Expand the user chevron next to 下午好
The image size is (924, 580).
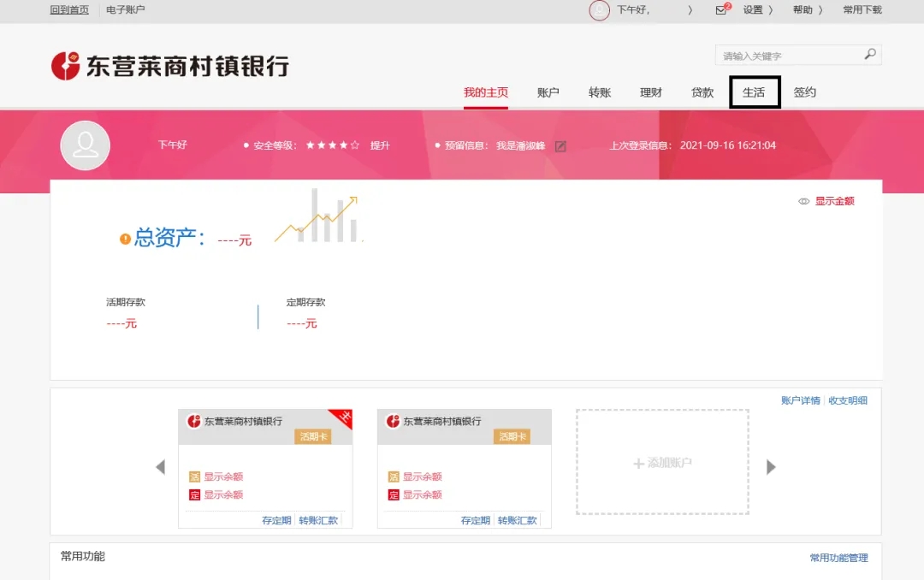(690, 10)
